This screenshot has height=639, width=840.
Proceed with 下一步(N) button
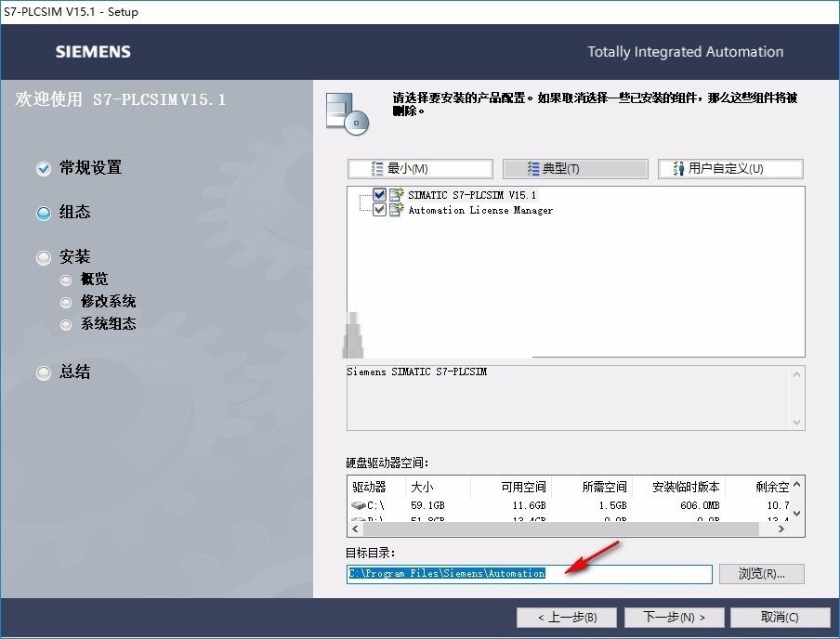tap(674, 617)
